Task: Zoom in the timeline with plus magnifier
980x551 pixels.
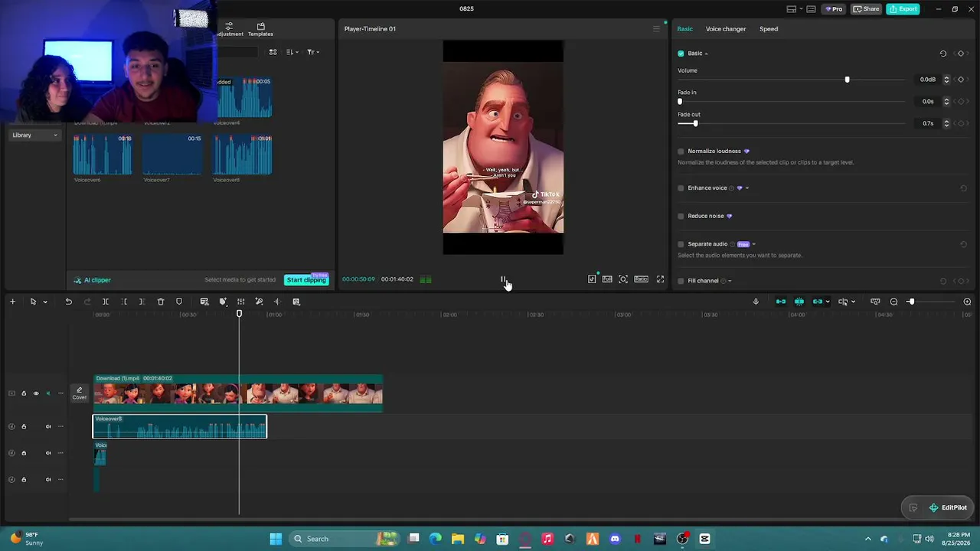Action: point(967,302)
